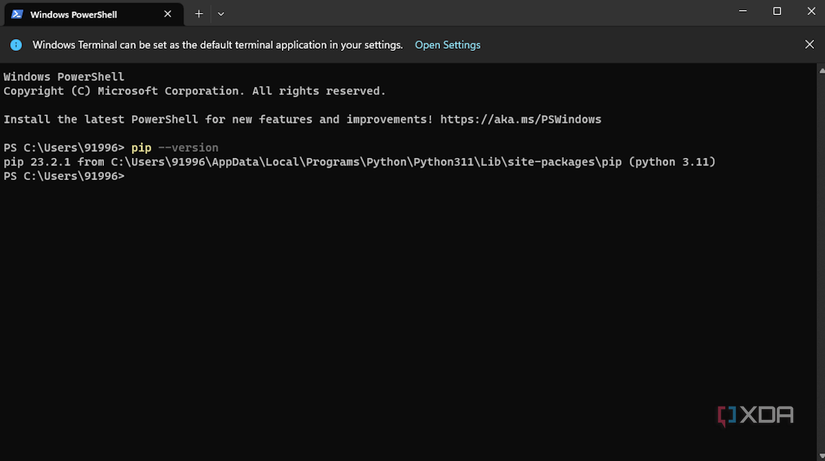Close the Windows PowerShell tab

pyautogui.click(x=168, y=15)
